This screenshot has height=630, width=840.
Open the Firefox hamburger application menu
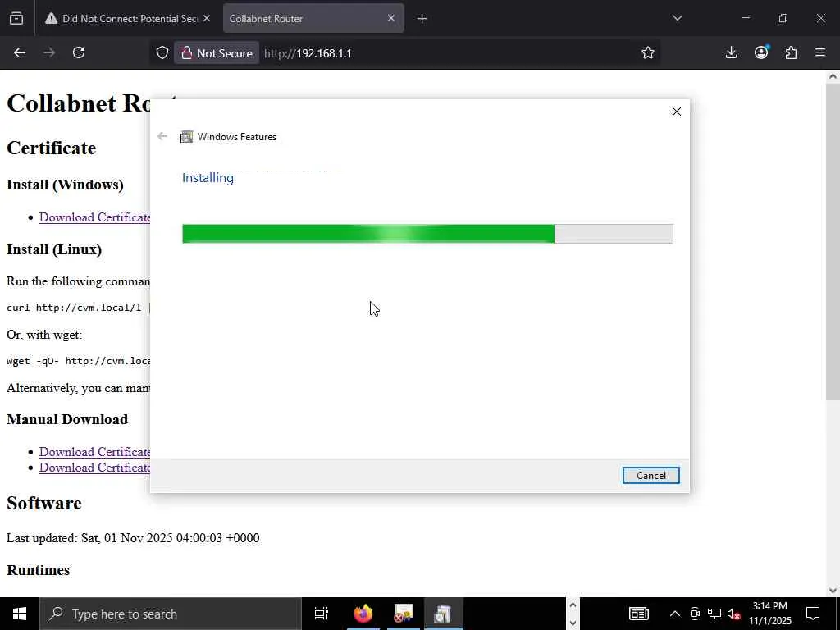[820, 52]
